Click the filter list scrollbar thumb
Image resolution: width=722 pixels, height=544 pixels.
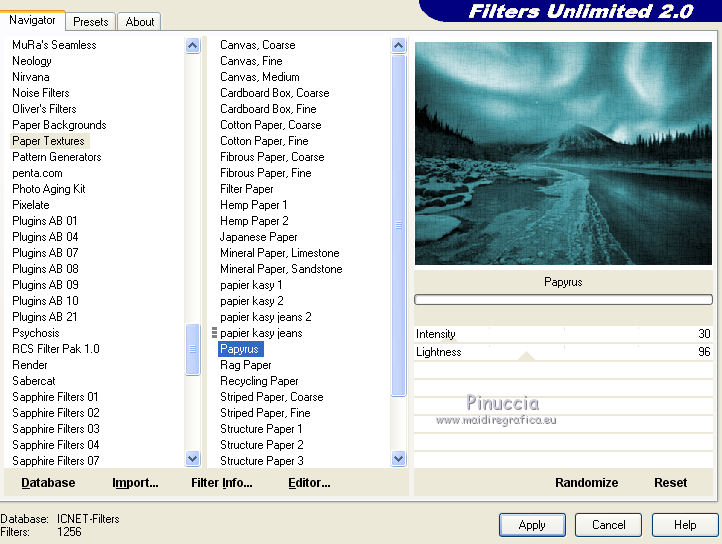[x=398, y=225]
